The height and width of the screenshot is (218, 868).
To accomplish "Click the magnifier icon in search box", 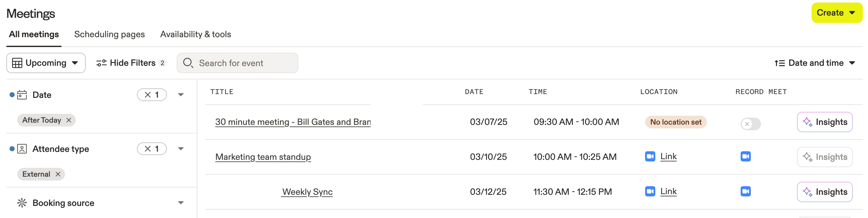I will click(188, 63).
